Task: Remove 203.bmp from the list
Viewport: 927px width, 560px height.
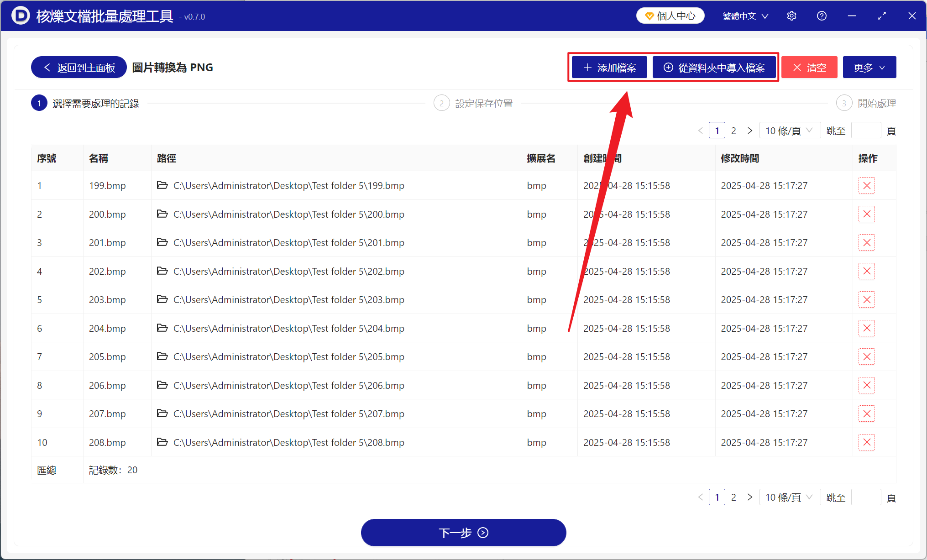Action: coord(866,299)
